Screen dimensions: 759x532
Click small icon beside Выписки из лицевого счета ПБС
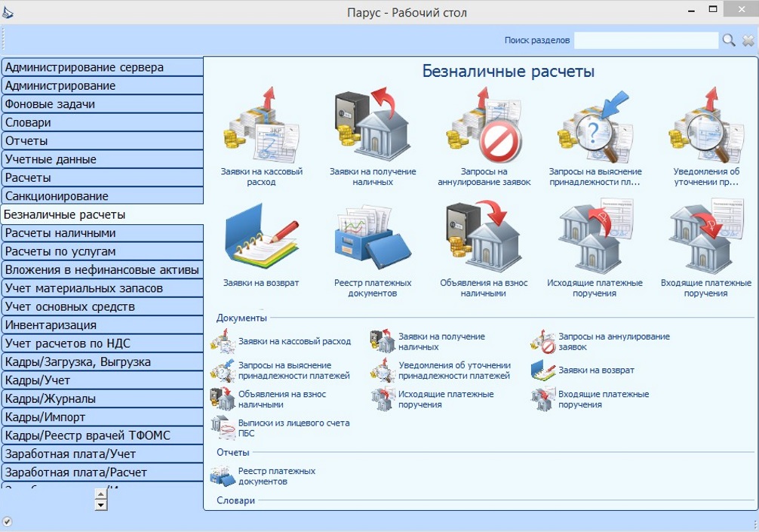[223, 428]
